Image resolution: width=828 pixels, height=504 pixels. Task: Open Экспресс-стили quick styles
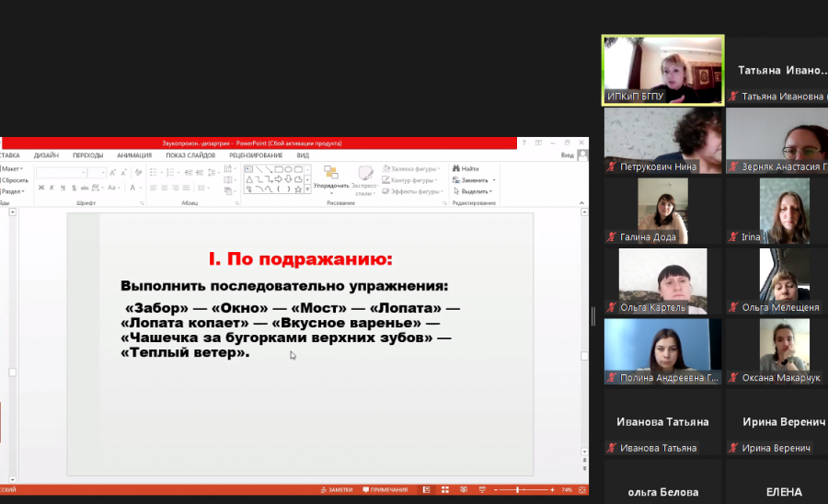point(364,180)
